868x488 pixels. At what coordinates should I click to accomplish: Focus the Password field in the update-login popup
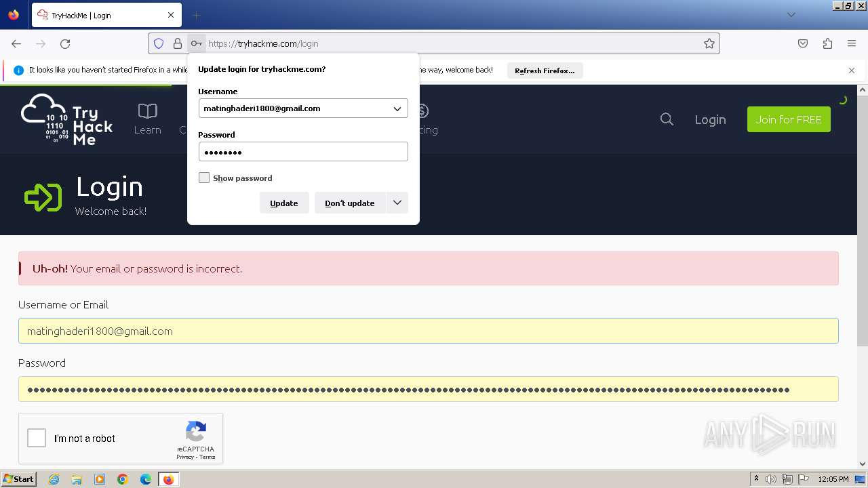[x=303, y=152]
